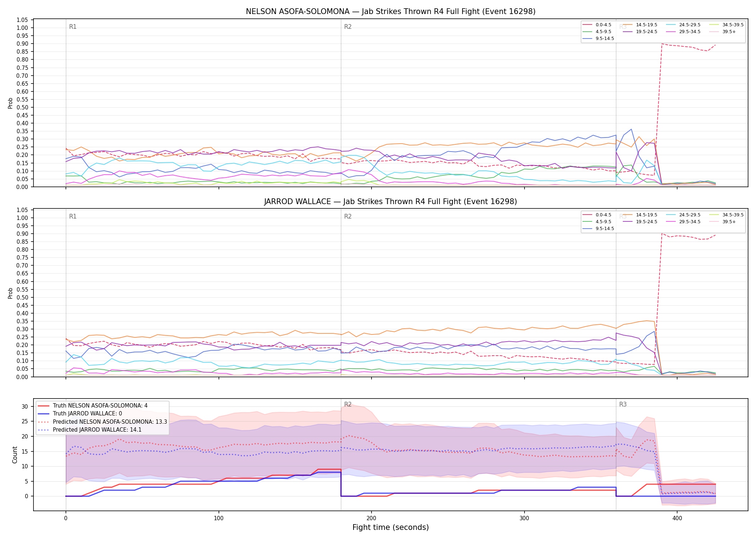Select the 39.5+ legend entry in Wallace chart

tap(723, 222)
